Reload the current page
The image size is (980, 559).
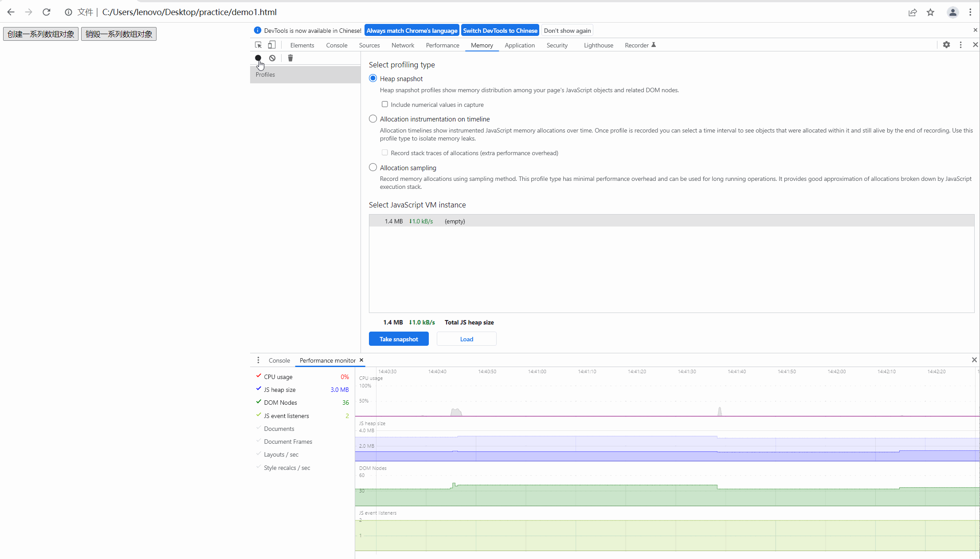pyautogui.click(x=47, y=12)
